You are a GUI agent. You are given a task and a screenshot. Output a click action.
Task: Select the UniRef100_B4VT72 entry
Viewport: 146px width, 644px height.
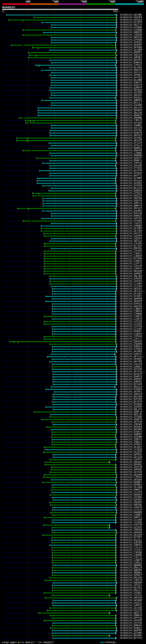[131, 175]
